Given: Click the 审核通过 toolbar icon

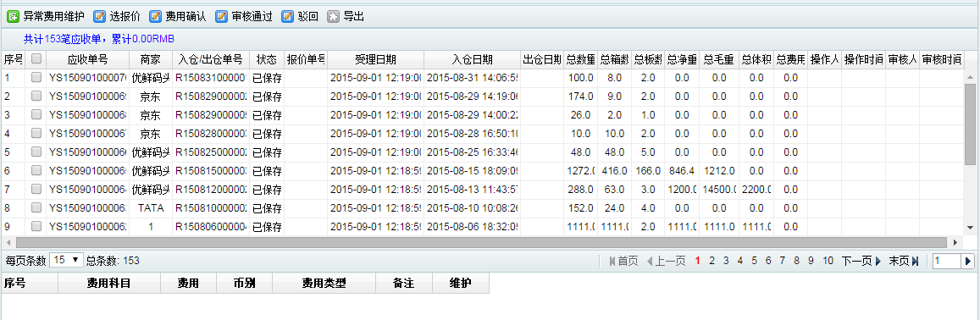Looking at the screenshot, I should (x=221, y=17).
